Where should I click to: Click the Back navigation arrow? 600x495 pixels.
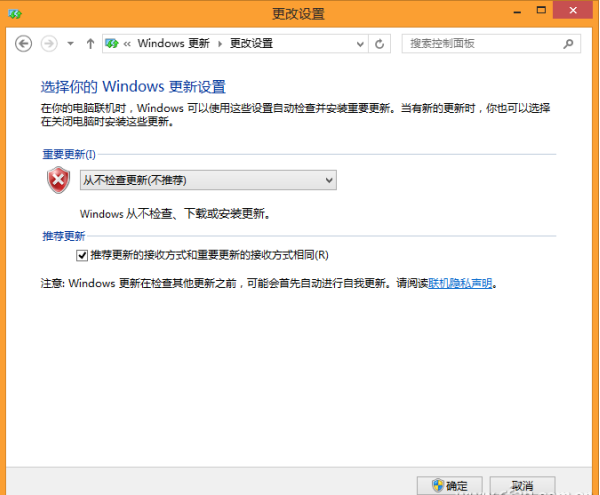coord(24,44)
